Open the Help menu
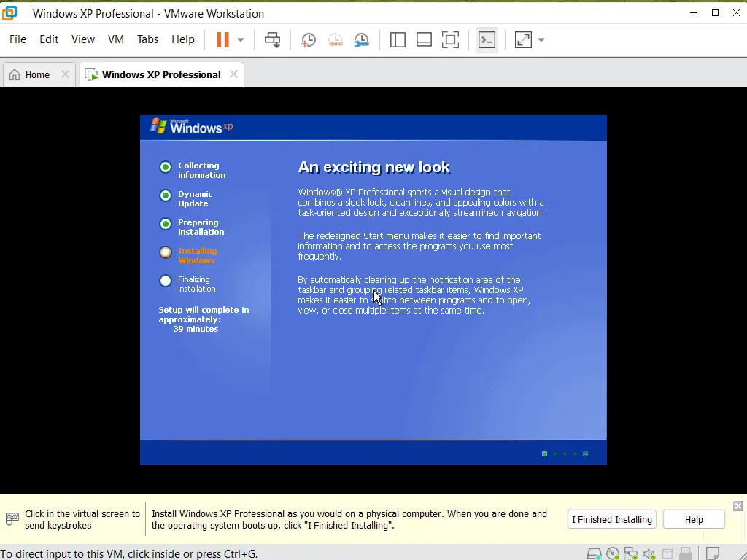The image size is (747, 560). [x=183, y=39]
